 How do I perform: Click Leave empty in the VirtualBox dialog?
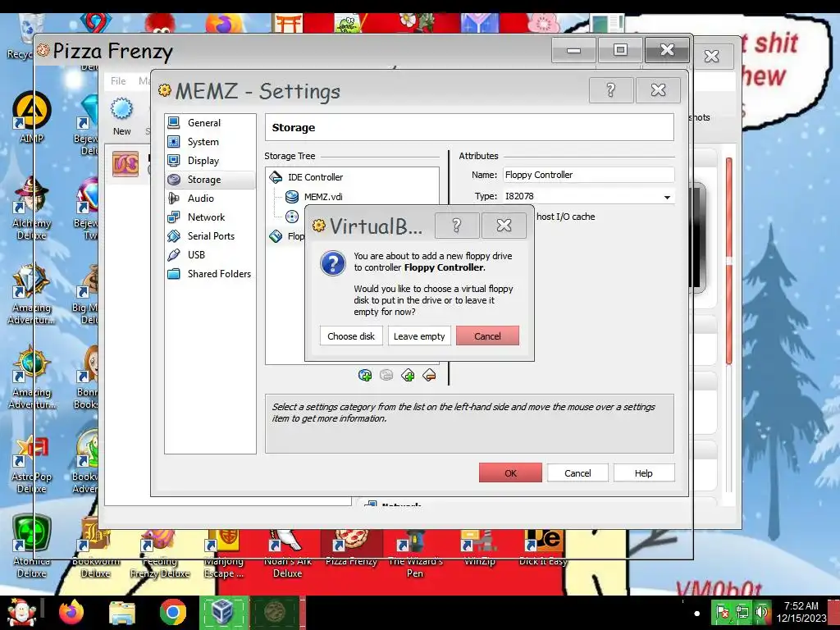click(419, 336)
